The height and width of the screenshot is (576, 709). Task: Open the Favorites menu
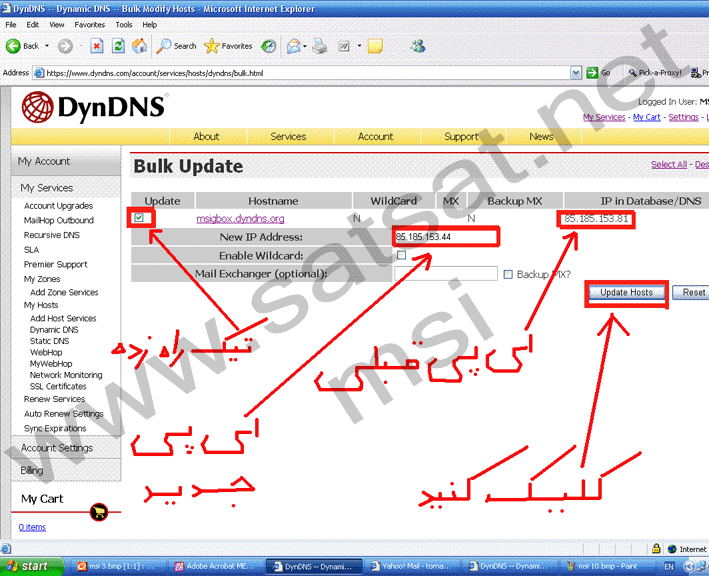(x=90, y=24)
